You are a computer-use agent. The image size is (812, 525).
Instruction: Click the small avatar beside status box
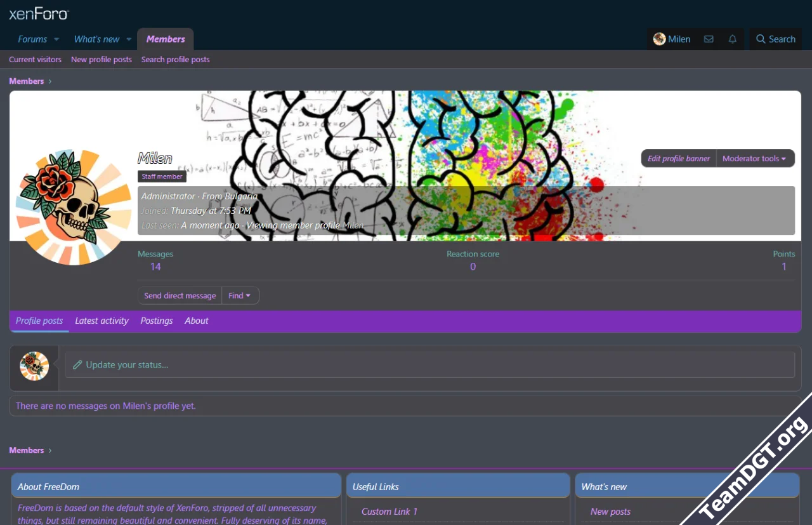coord(34,366)
